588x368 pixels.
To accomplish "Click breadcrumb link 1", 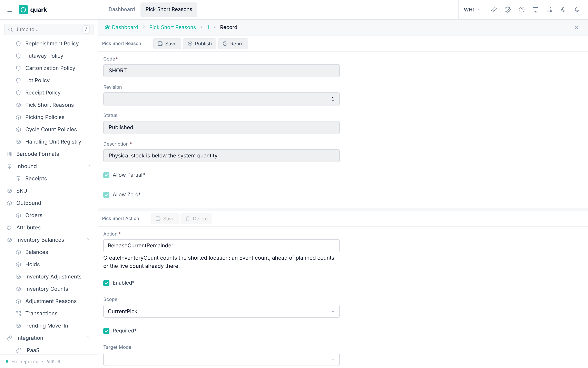I will (208, 27).
